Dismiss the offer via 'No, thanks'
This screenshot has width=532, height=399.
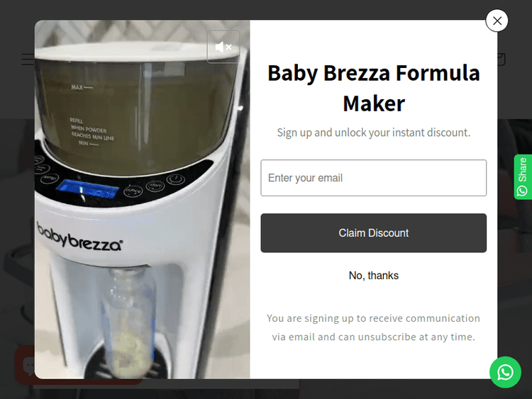374,276
